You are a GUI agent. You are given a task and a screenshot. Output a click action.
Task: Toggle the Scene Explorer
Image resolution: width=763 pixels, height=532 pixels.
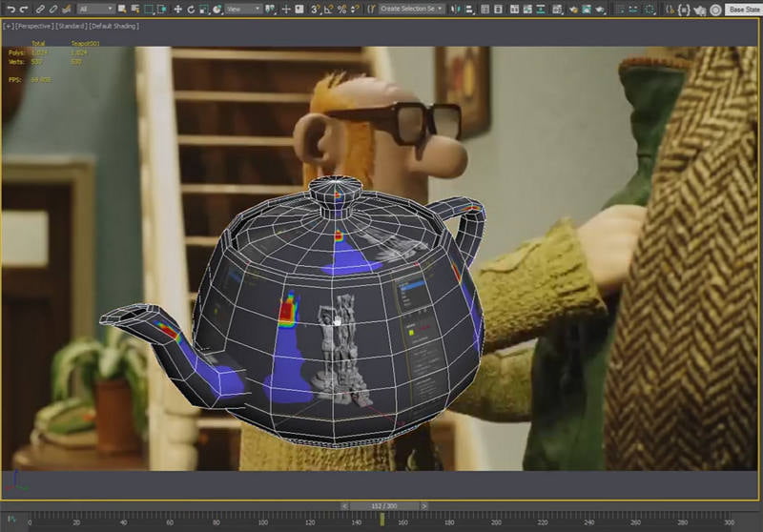click(x=485, y=10)
